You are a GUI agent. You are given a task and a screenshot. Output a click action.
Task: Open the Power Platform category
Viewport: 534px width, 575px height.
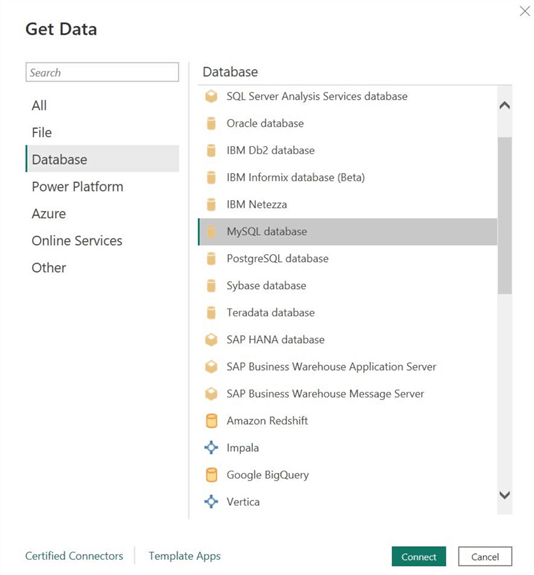(102, 187)
